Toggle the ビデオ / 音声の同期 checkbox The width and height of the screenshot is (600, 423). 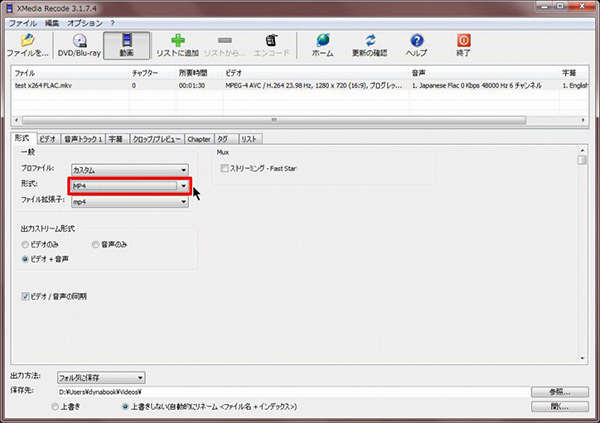coord(25,296)
